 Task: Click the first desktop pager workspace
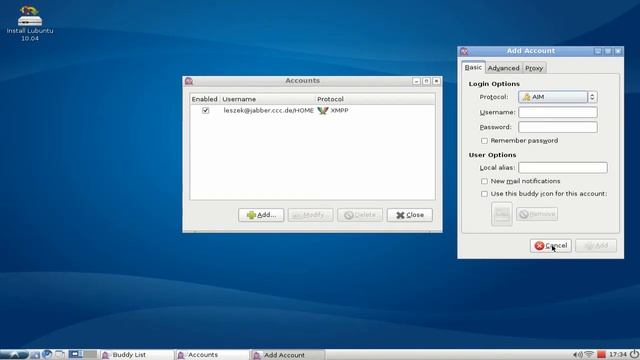[76, 354]
